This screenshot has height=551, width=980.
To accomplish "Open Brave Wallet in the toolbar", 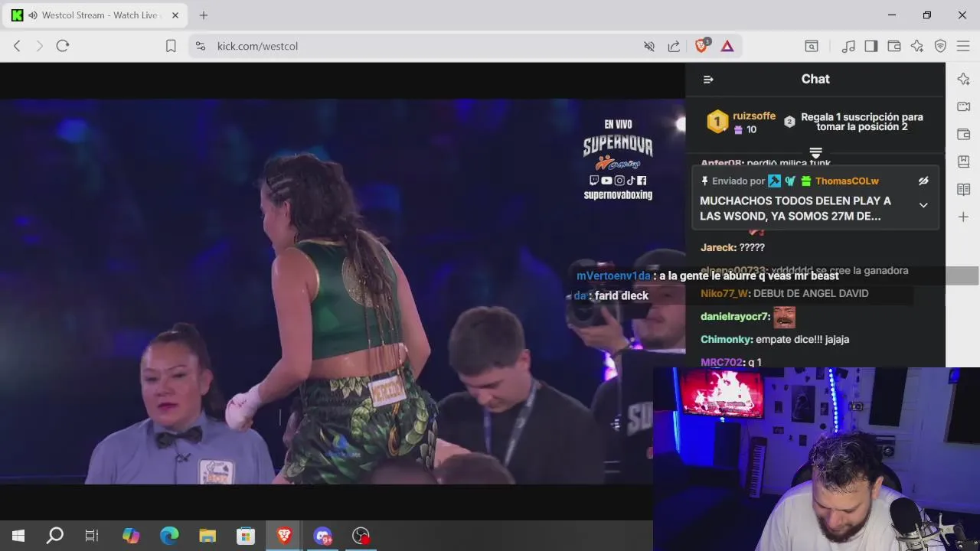I will [x=893, y=46].
